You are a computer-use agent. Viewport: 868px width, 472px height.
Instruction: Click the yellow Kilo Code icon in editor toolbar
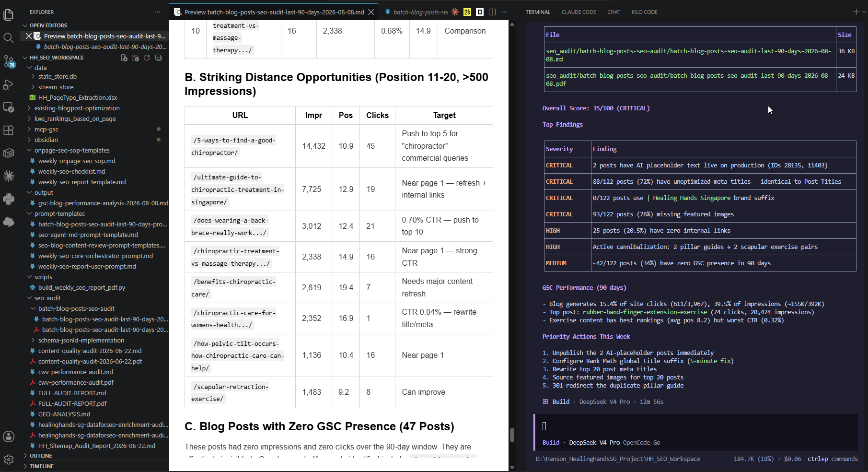(x=467, y=12)
